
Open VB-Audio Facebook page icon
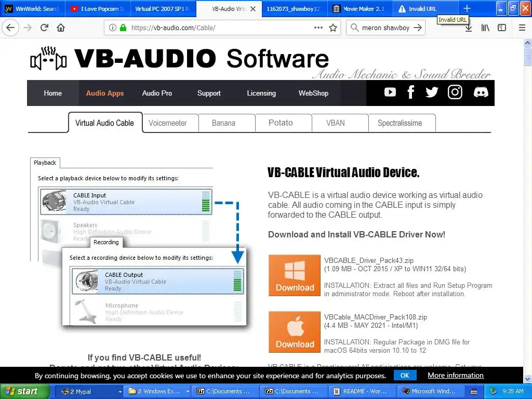411,92
